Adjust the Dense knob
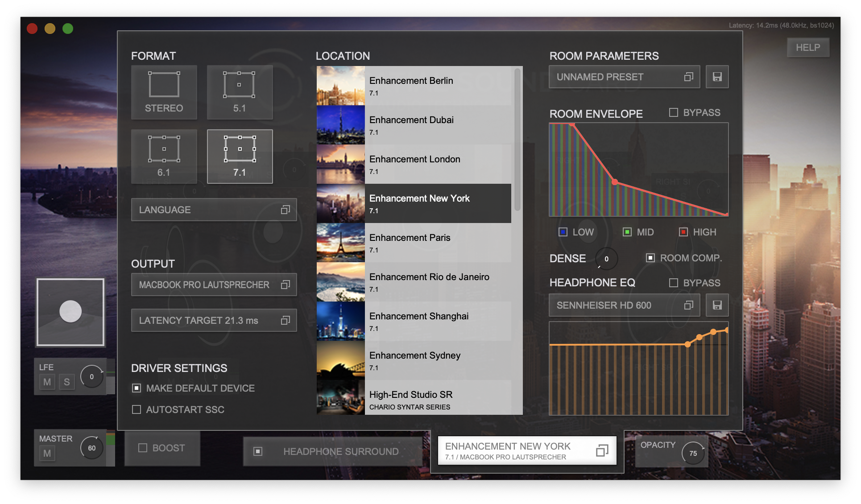The width and height of the screenshot is (861, 504). pyautogui.click(x=605, y=259)
